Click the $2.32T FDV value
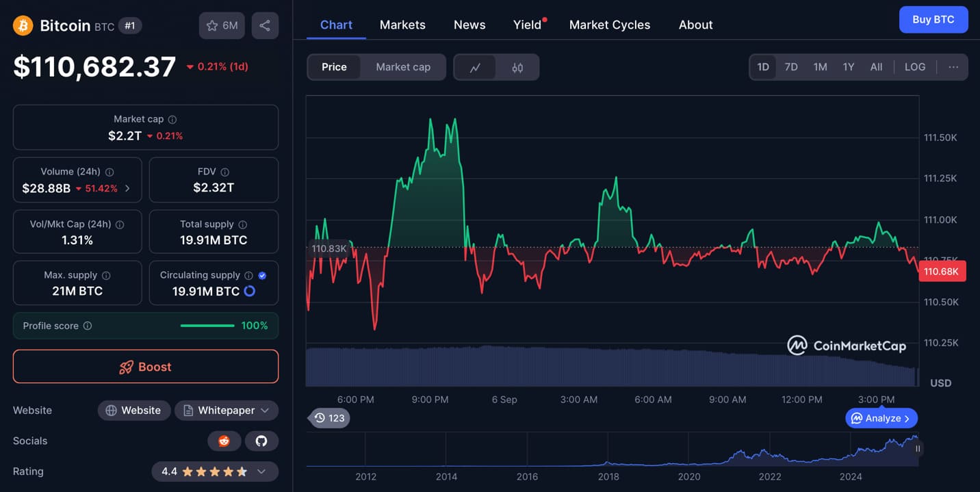 pos(214,187)
